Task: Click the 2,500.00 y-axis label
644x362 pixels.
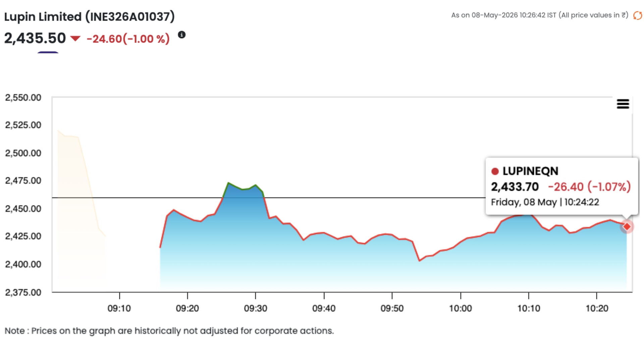Action: pos(23,153)
